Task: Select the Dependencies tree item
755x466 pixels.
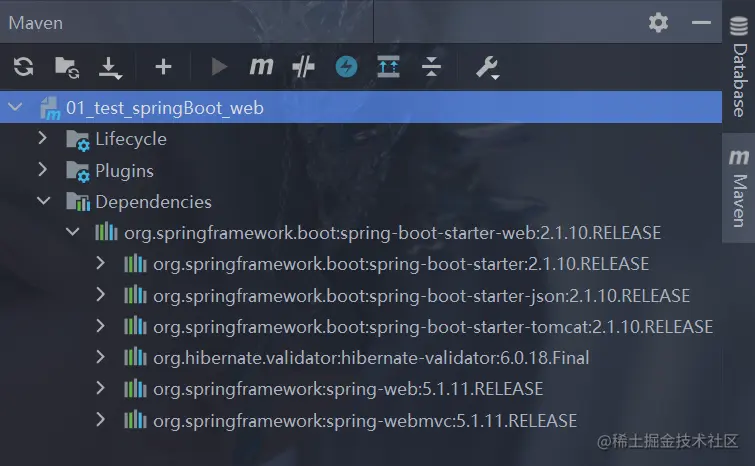Action: click(x=153, y=202)
